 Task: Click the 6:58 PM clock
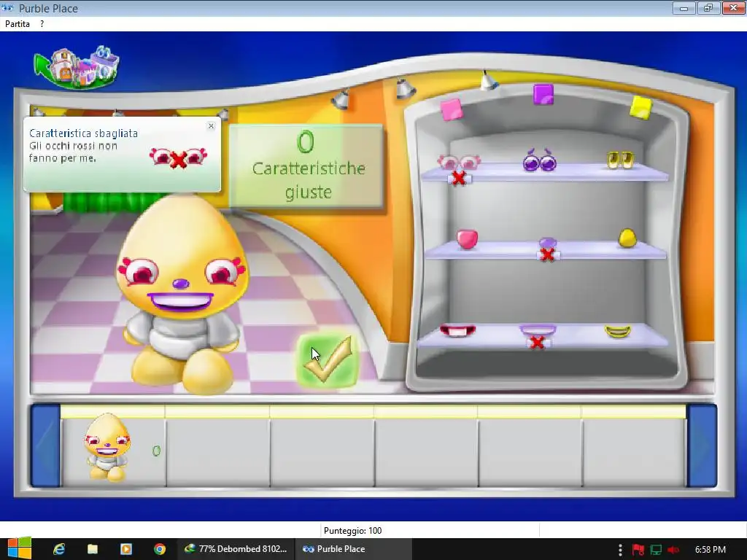click(711, 550)
